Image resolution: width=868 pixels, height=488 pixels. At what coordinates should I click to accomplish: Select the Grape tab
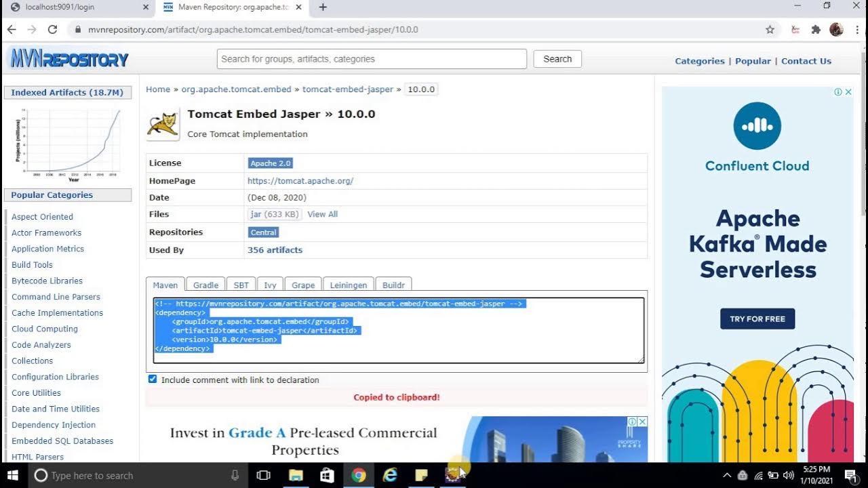pyautogui.click(x=303, y=285)
